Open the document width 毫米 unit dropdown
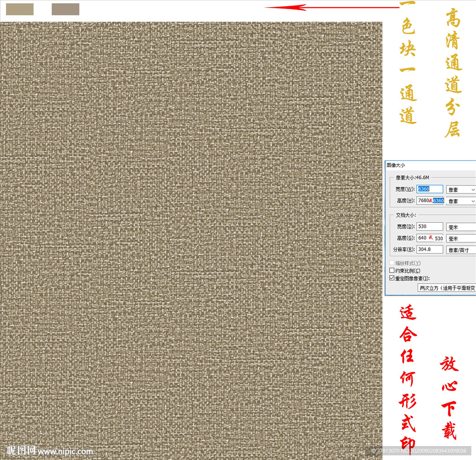The width and height of the screenshot is (476, 460). pos(461,227)
